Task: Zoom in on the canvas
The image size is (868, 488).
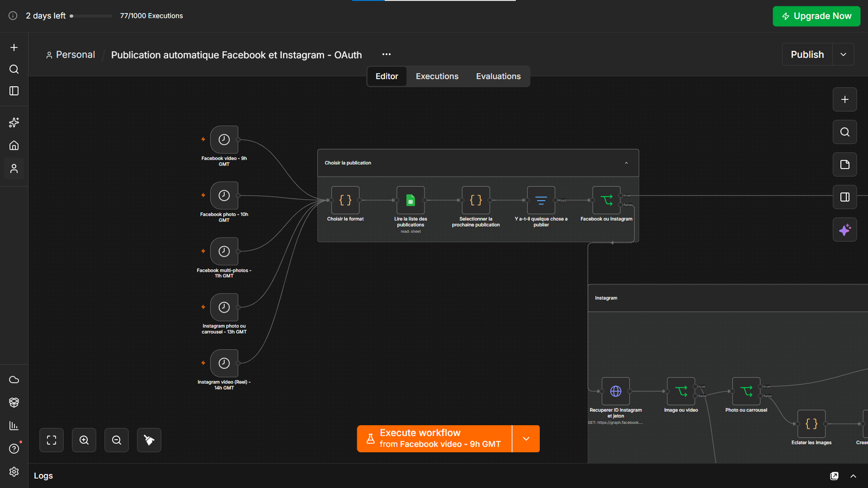Action: (84, 440)
